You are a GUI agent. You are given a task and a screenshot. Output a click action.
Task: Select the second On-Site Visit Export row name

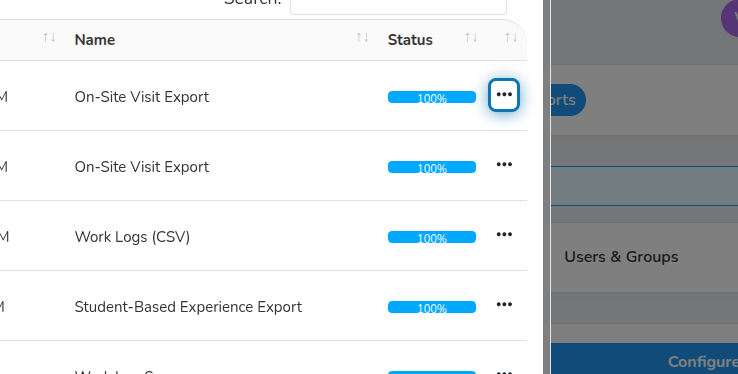click(x=142, y=167)
